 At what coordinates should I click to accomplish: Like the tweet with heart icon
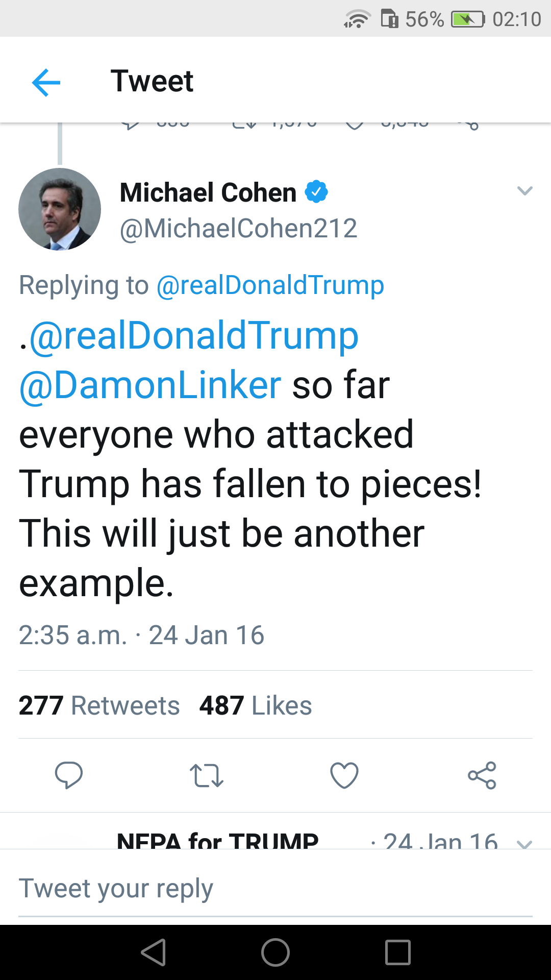pos(344,775)
